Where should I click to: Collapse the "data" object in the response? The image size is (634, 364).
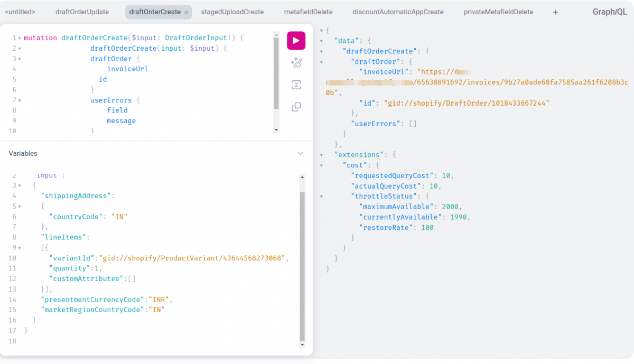pyautogui.click(x=321, y=41)
